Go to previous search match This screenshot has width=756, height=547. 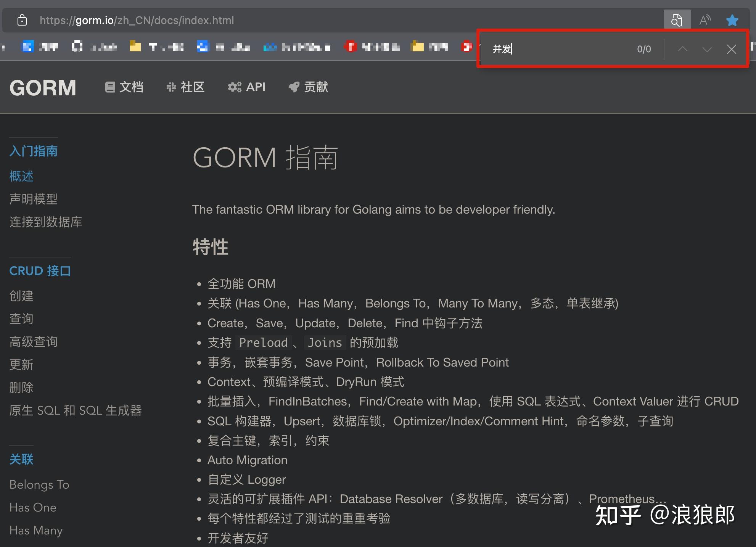point(682,49)
